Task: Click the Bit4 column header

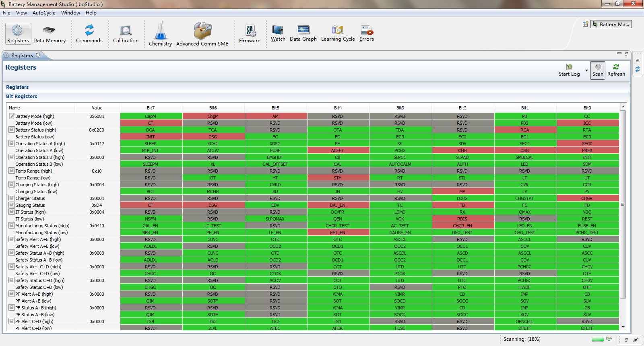Action: point(338,107)
